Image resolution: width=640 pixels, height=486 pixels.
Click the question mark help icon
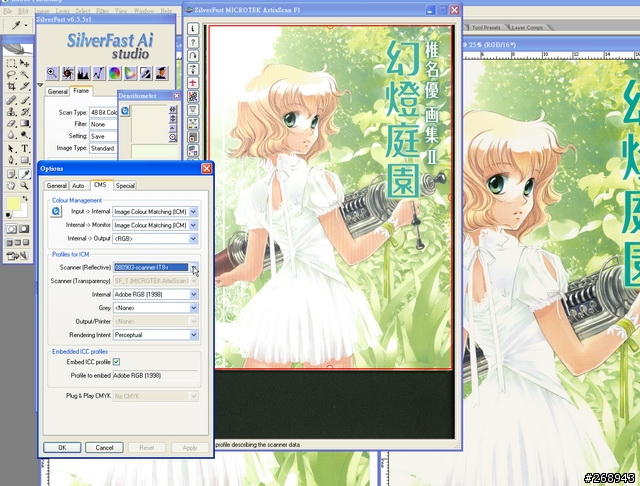[193, 42]
